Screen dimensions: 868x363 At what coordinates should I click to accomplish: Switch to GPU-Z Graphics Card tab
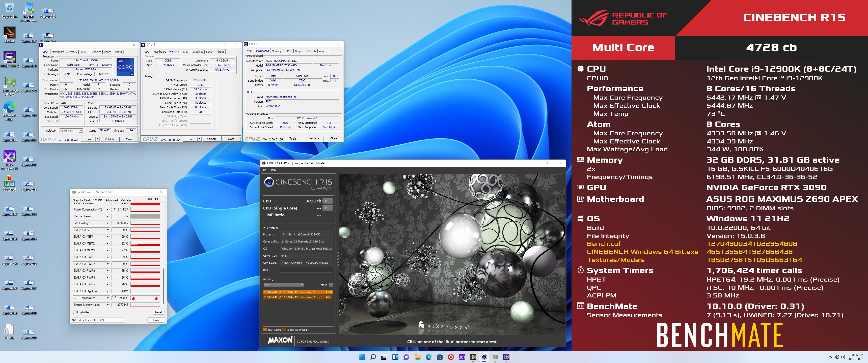(x=81, y=200)
